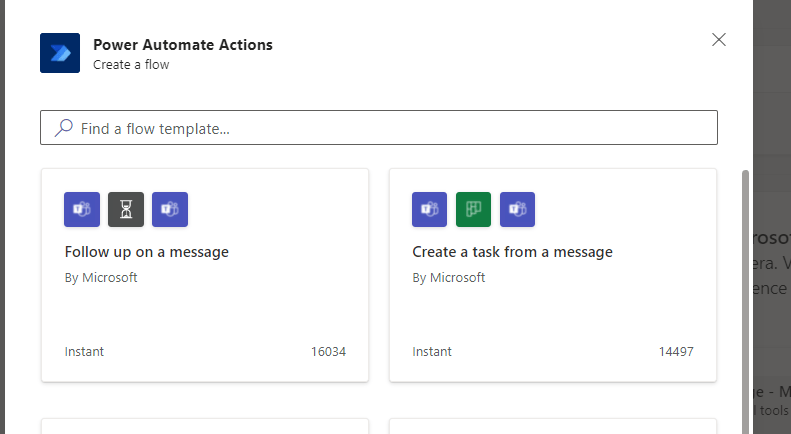Click last Teams icon in Create a task card
The height and width of the screenshot is (434, 791).
tap(518, 210)
